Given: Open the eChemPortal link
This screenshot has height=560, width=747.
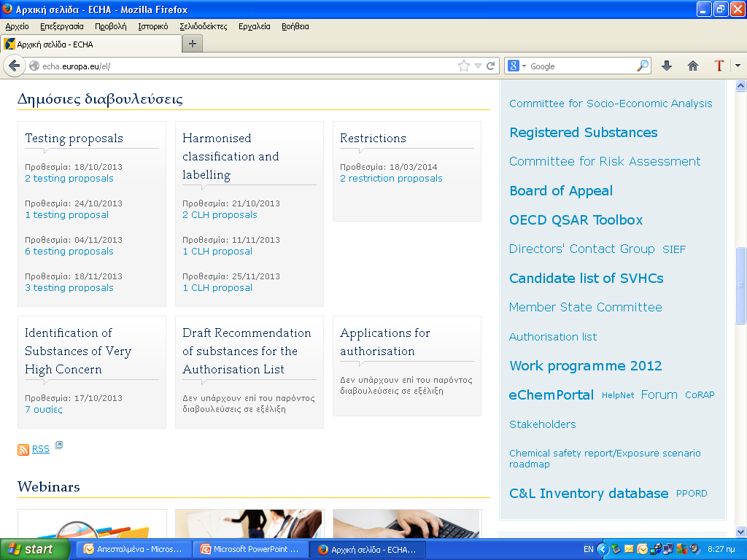Looking at the screenshot, I should [551, 394].
